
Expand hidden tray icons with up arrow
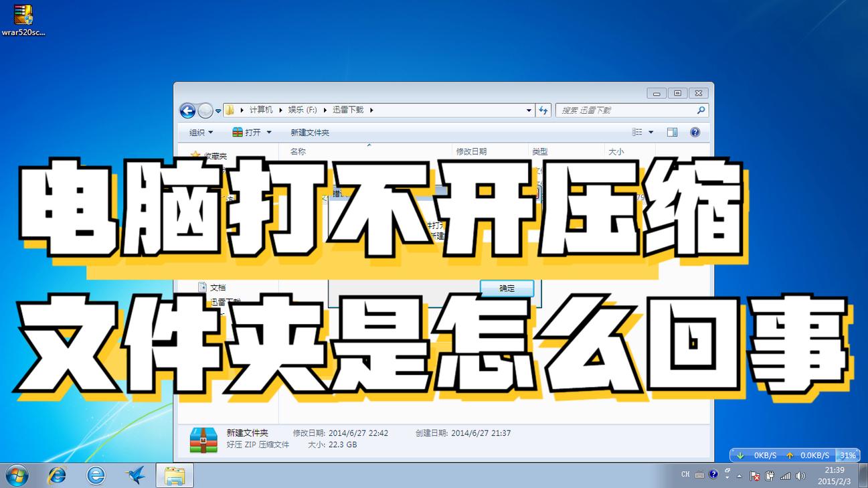pyautogui.click(x=740, y=475)
